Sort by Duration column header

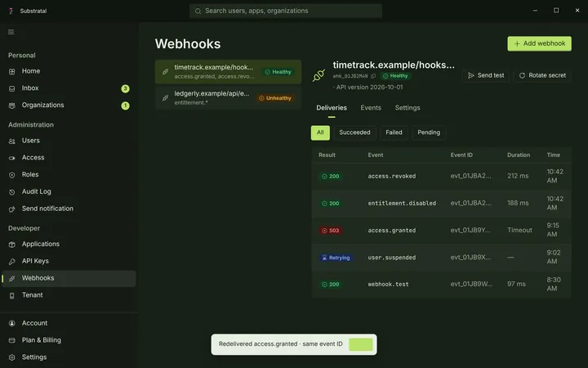[519, 155]
